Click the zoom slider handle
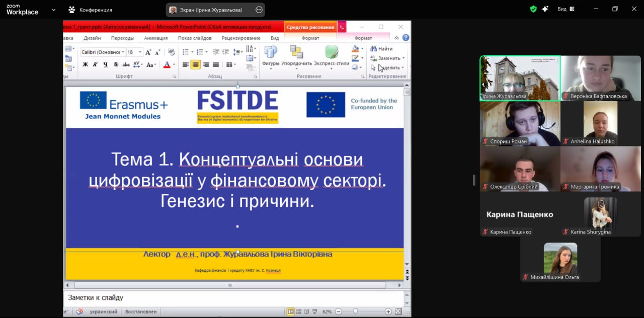The height and width of the screenshot is (318, 644). [355, 311]
